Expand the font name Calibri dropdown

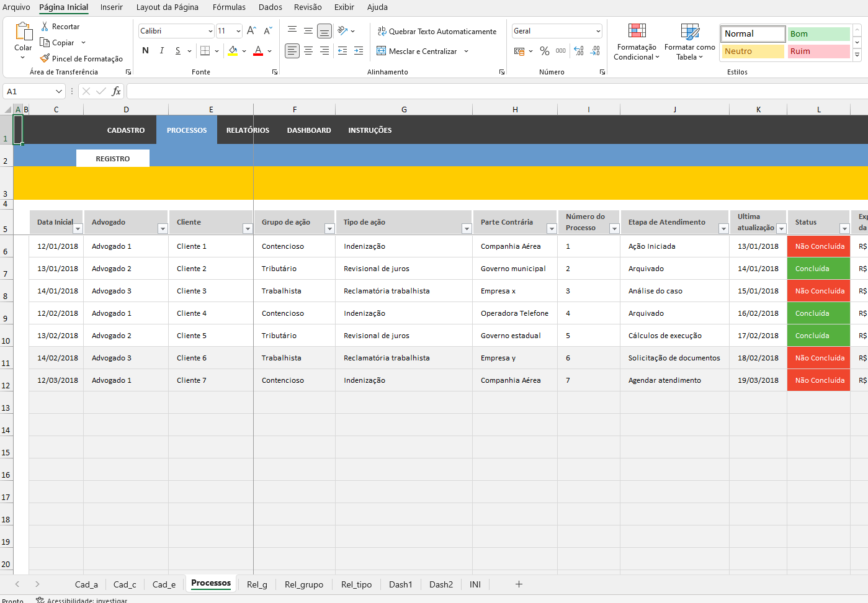pyautogui.click(x=210, y=31)
